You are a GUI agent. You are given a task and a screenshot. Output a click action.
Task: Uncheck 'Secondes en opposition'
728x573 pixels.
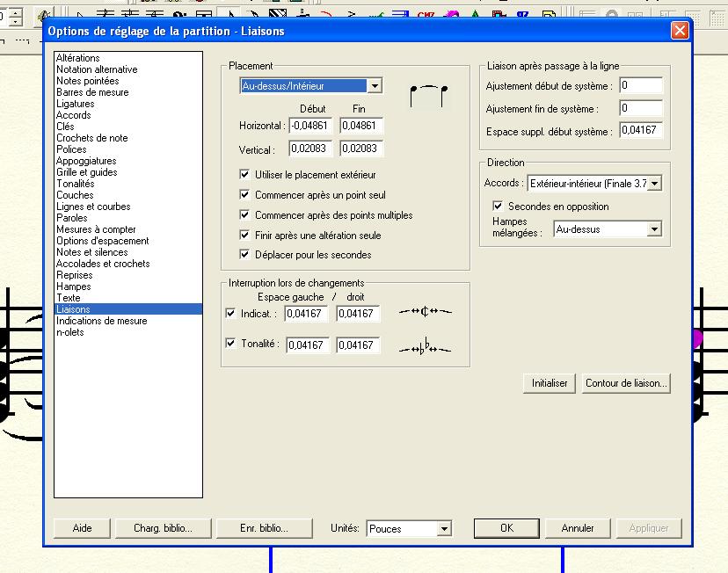pos(499,207)
